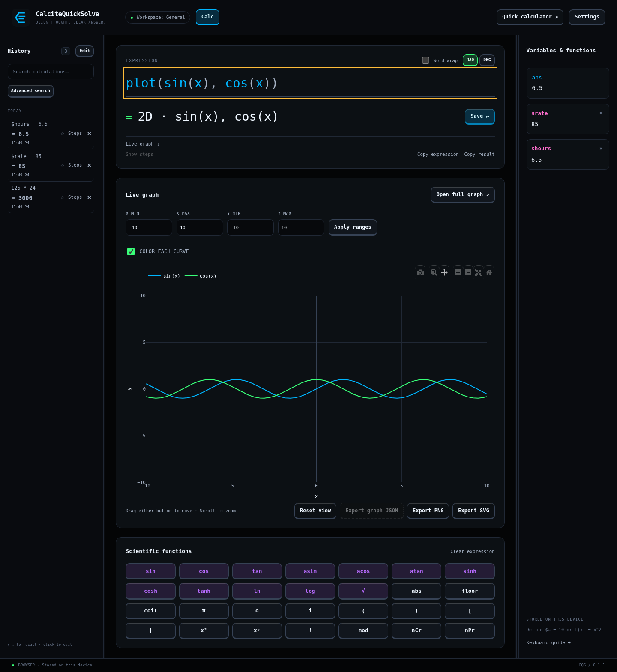Expand Steps for the 125 * 24 entry
This screenshot has width=617, height=672.
[75, 197]
